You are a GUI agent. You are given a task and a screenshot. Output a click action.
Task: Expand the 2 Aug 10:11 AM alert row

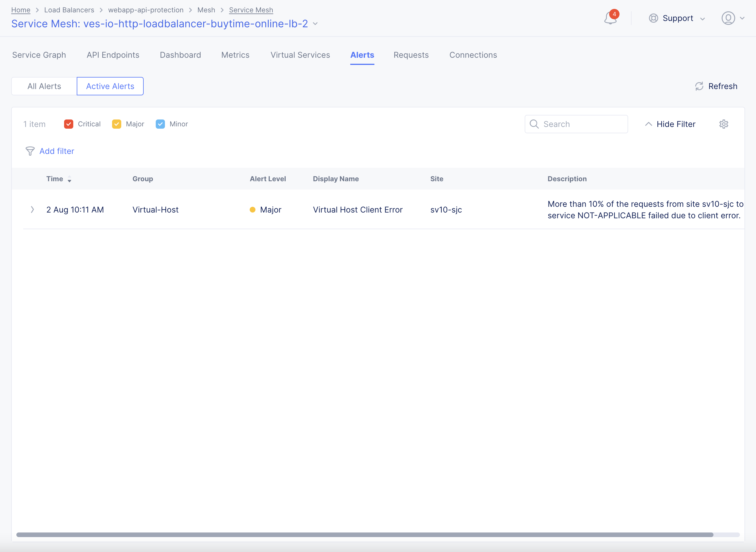coord(32,209)
